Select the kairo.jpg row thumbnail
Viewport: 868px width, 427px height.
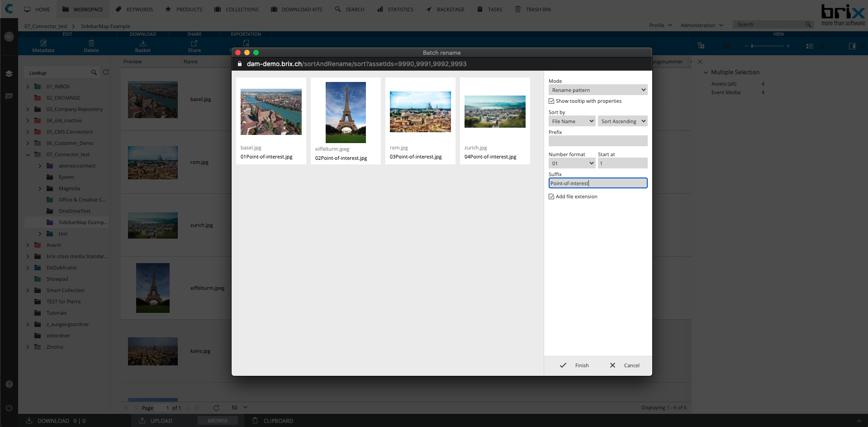(153, 351)
